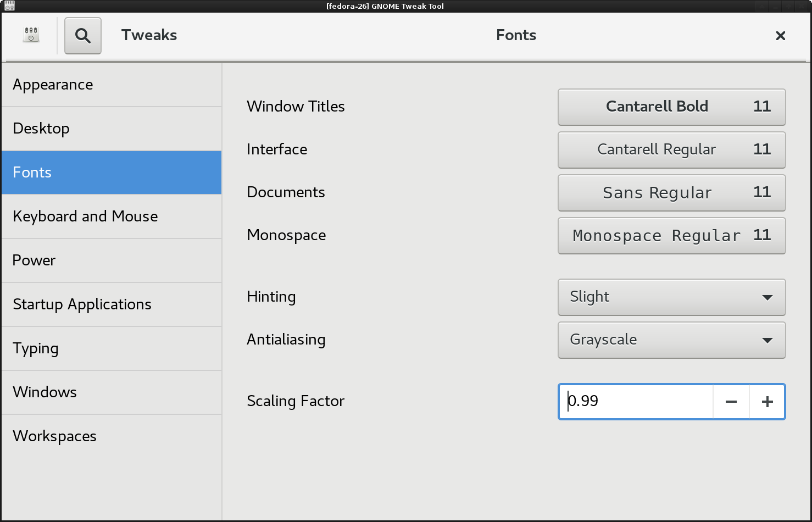Open Startup Applications settings

click(x=112, y=304)
